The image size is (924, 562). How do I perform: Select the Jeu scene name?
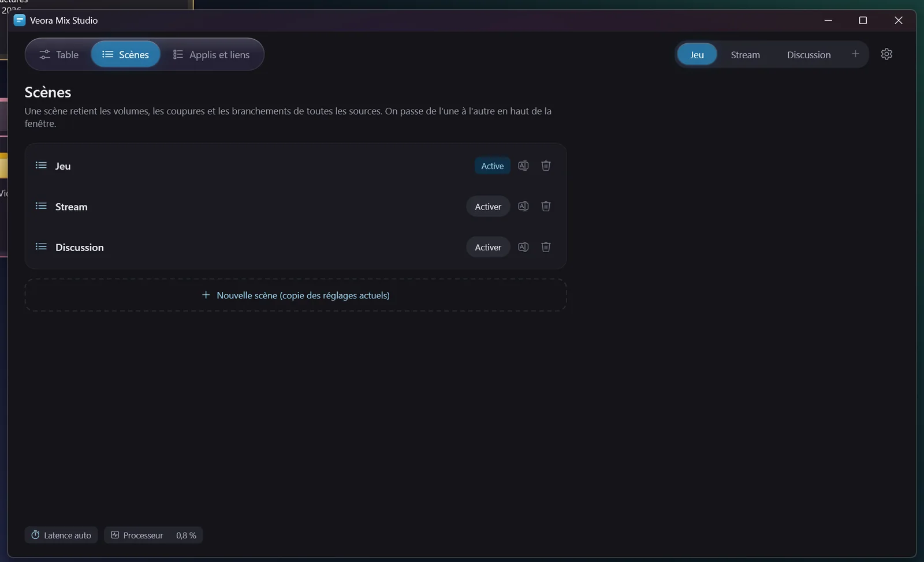point(63,166)
